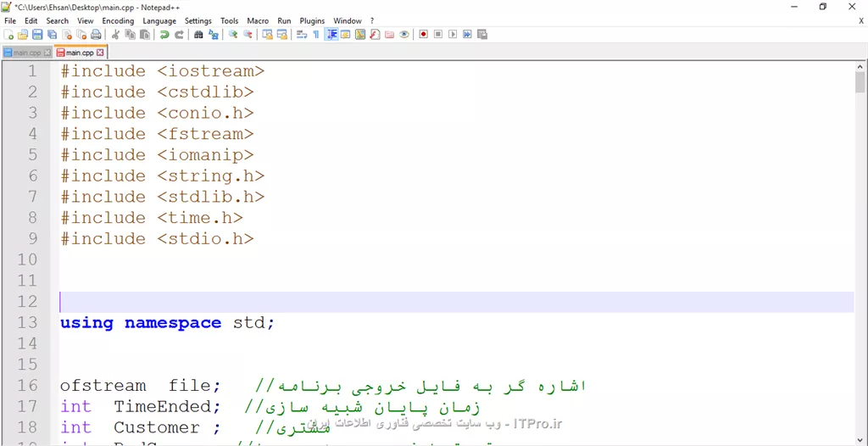Click the Open file folder icon
The height and width of the screenshot is (446, 868).
[23, 35]
